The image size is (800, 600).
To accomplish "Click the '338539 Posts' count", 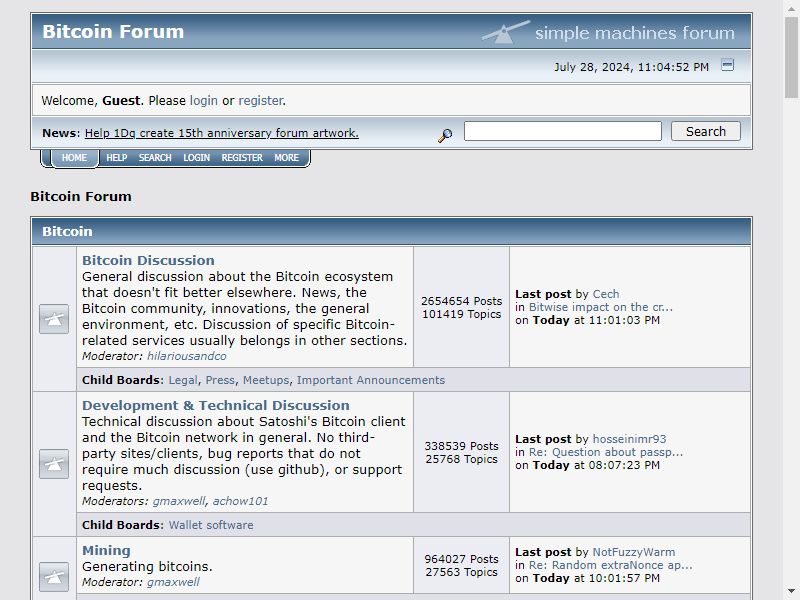I will click(x=462, y=446).
